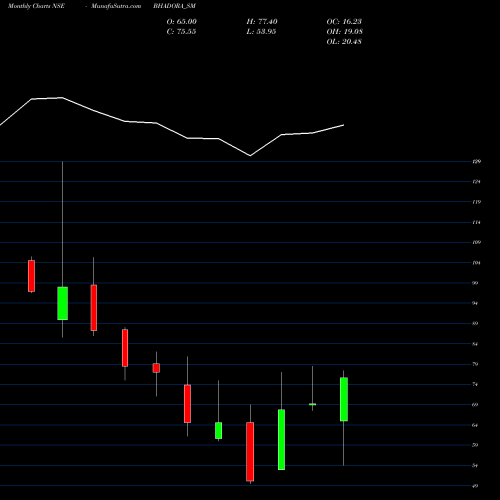Select the 'OC: 16.23' reading
Viewport: 500px width, 500px height.
pos(344,22)
